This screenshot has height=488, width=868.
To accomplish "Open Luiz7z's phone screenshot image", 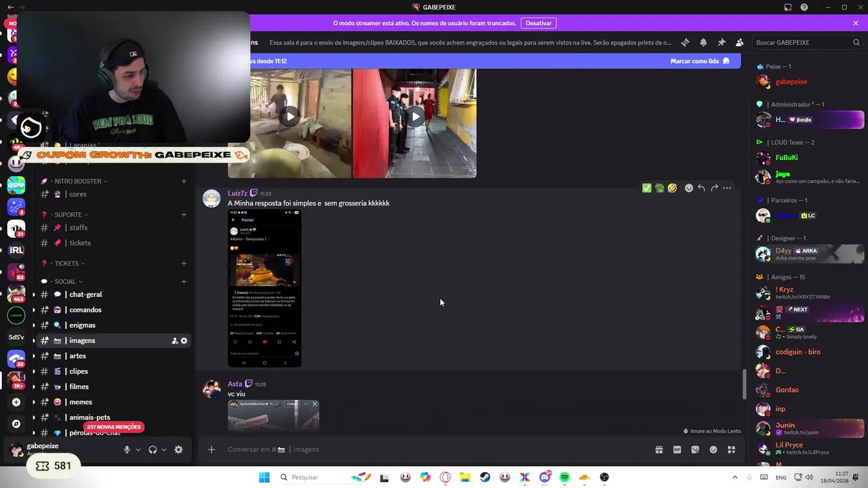I will [x=264, y=288].
